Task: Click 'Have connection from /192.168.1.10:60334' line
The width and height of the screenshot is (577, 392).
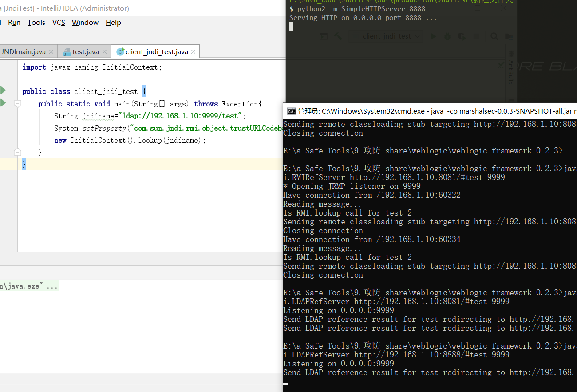Action: pyautogui.click(x=372, y=239)
